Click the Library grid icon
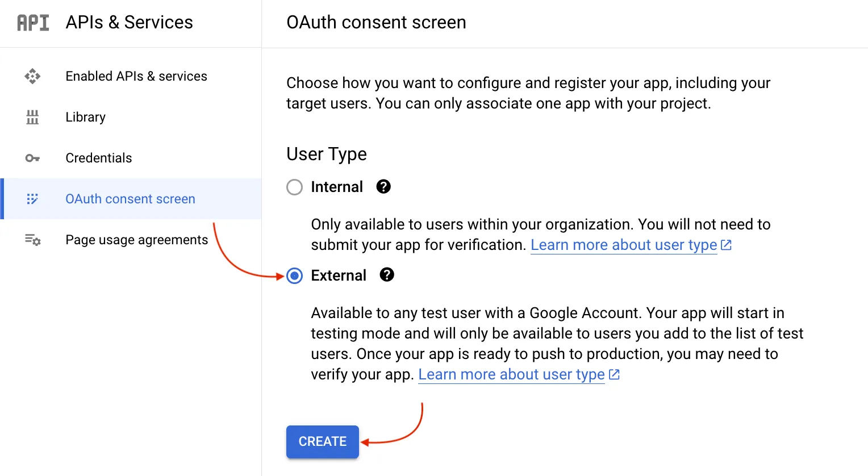 pyautogui.click(x=32, y=117)
